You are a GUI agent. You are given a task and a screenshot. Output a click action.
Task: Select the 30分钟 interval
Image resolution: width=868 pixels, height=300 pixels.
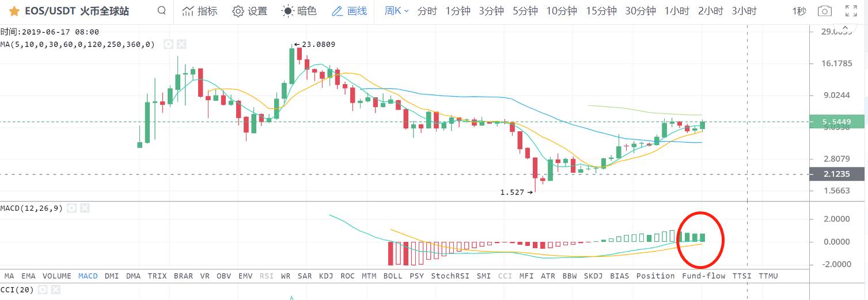click(640, 11)
